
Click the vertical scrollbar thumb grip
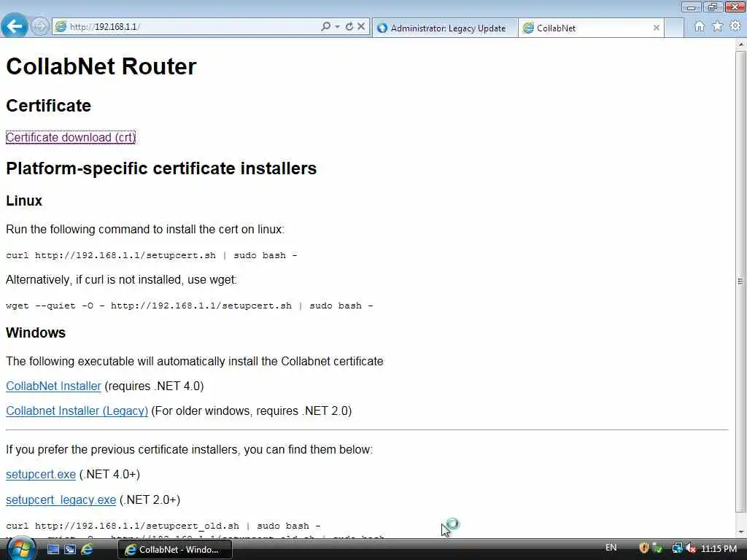[x=741, y=281]
